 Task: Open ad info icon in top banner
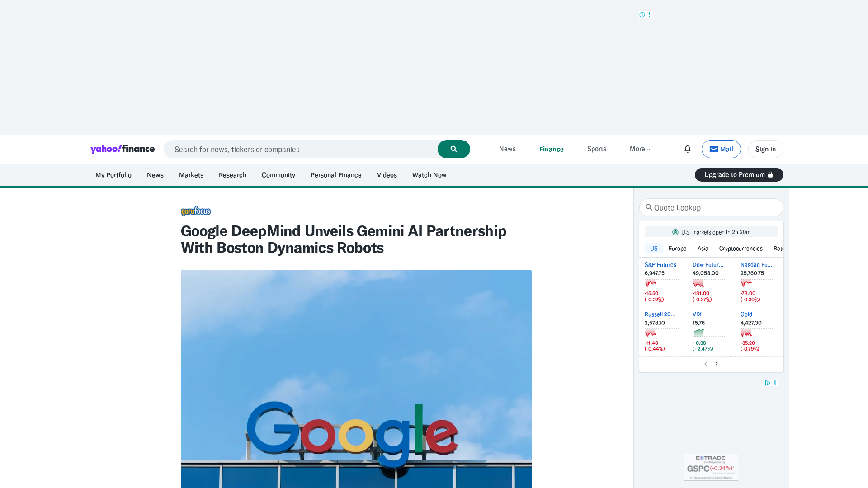click(x=642, y=15)
